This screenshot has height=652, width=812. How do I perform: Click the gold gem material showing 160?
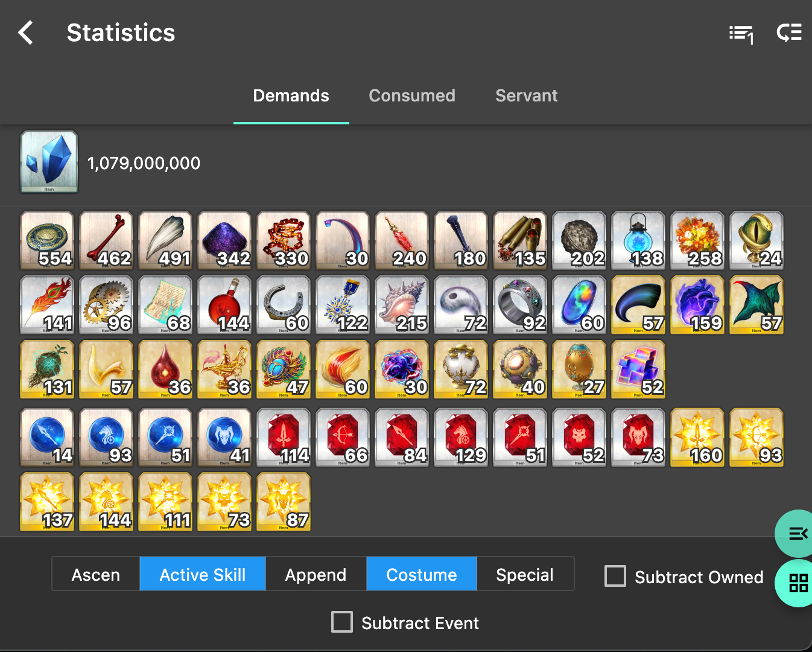[x=697, y=438]
